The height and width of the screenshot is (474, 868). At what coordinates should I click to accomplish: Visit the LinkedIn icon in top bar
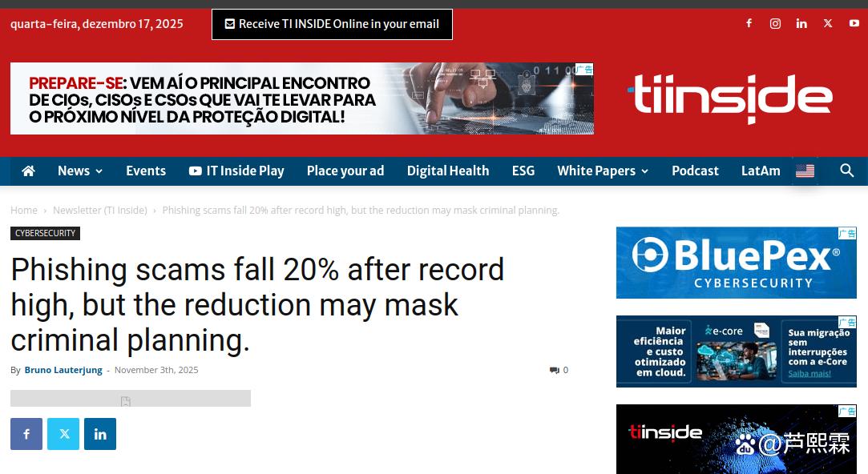click(x=801, y=23)
